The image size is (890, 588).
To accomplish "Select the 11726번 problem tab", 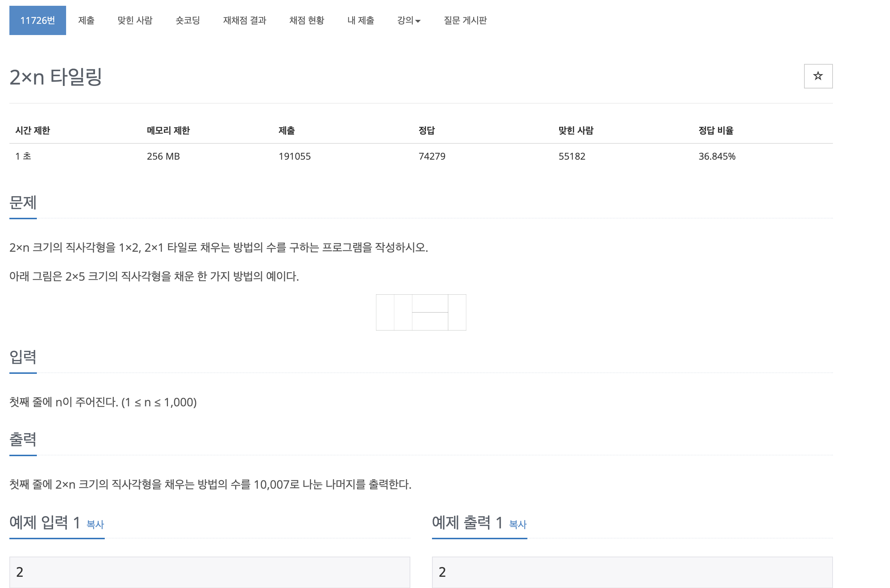I will click(x=38, y=20).
